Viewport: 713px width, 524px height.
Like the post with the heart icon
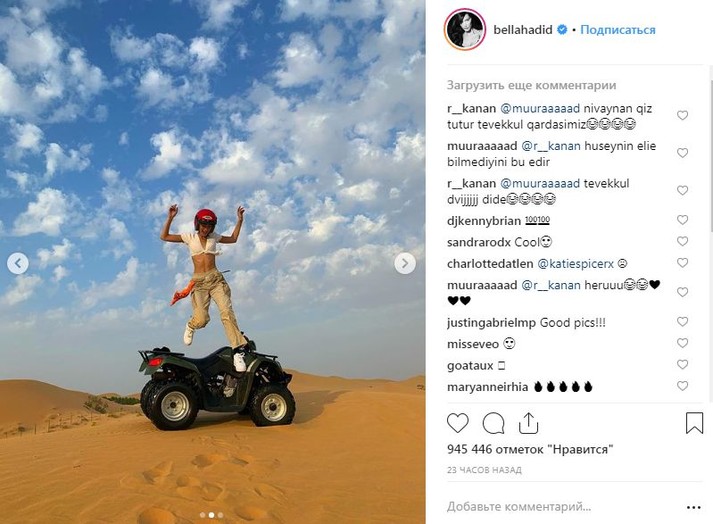click(x=457, y=423)
